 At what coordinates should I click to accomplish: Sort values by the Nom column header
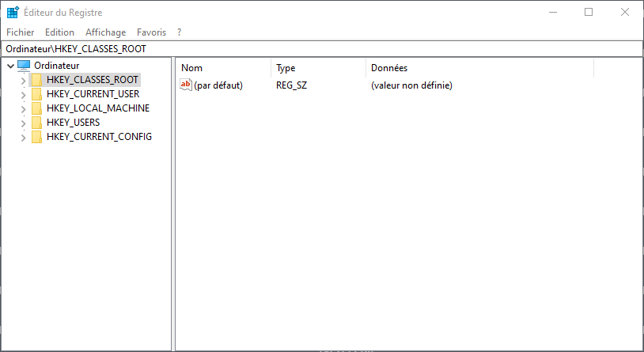click(223, 68)
